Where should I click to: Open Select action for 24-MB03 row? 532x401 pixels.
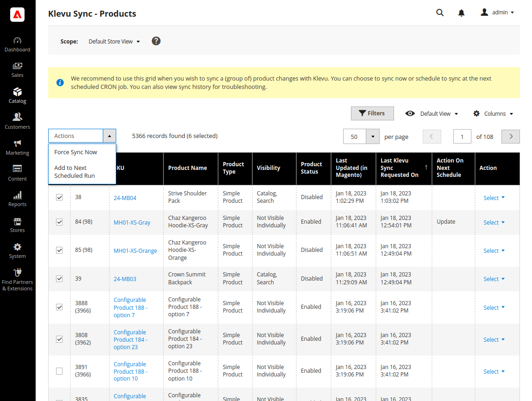click(494, 279)
